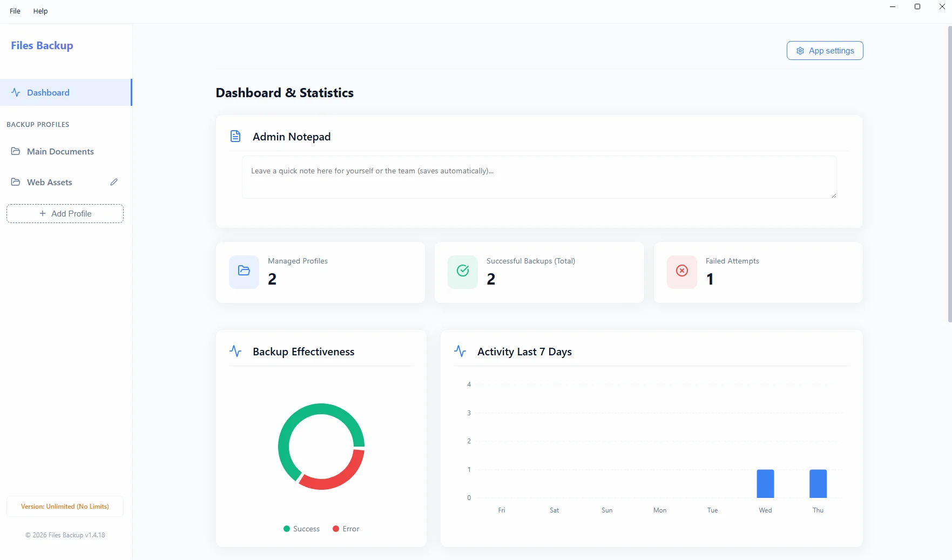Click the Activity Last 7 Days pulse icon
Screen dimensions: 952x560
pos(460,351)
